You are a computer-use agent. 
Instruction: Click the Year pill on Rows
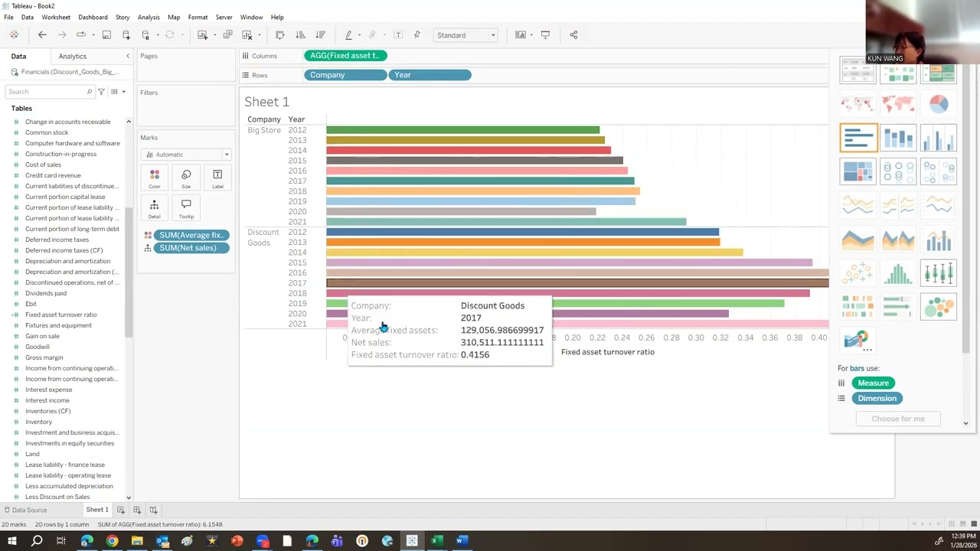click(430, 75)
